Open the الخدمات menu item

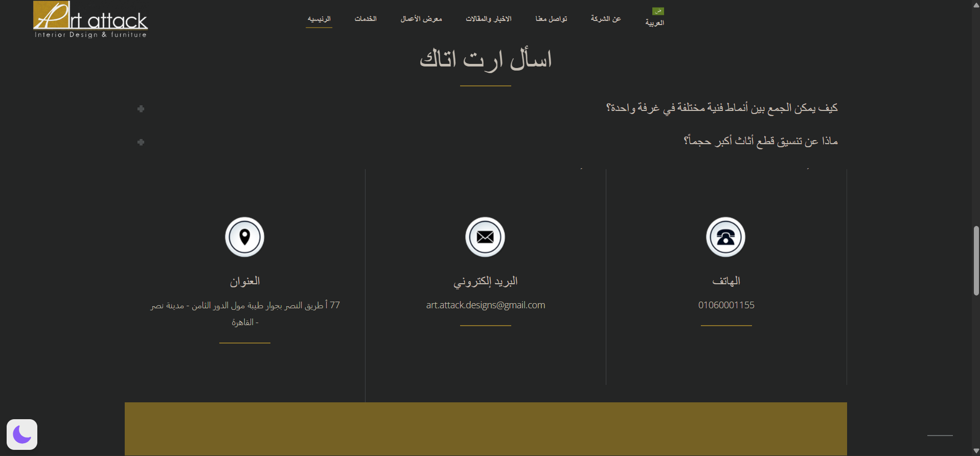(x=366, y=19)
